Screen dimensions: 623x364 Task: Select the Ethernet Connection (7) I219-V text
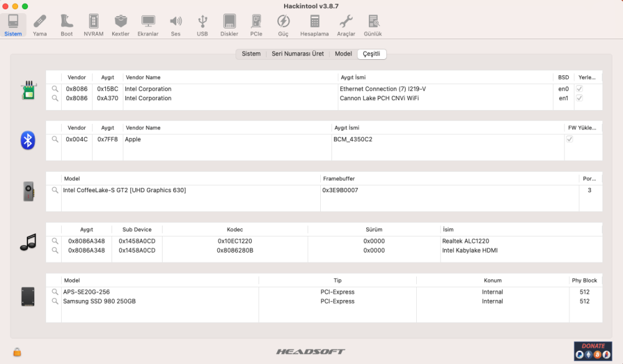383,89
